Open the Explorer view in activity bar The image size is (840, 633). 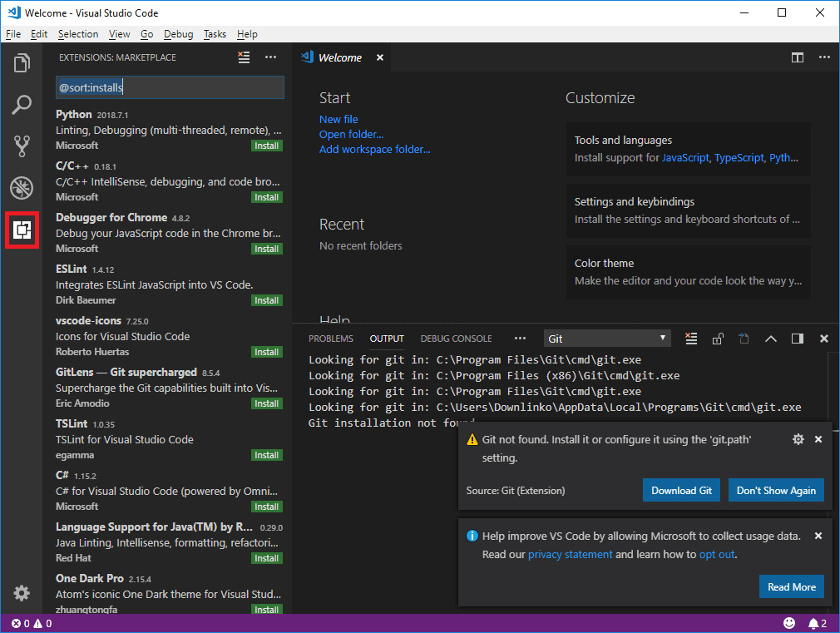click(22, 63)
